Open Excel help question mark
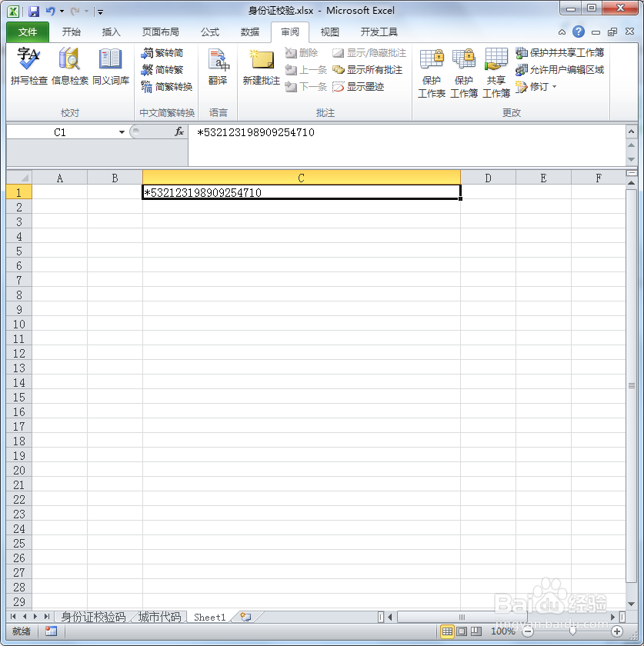The image size is (644, 646). [579, 32]
